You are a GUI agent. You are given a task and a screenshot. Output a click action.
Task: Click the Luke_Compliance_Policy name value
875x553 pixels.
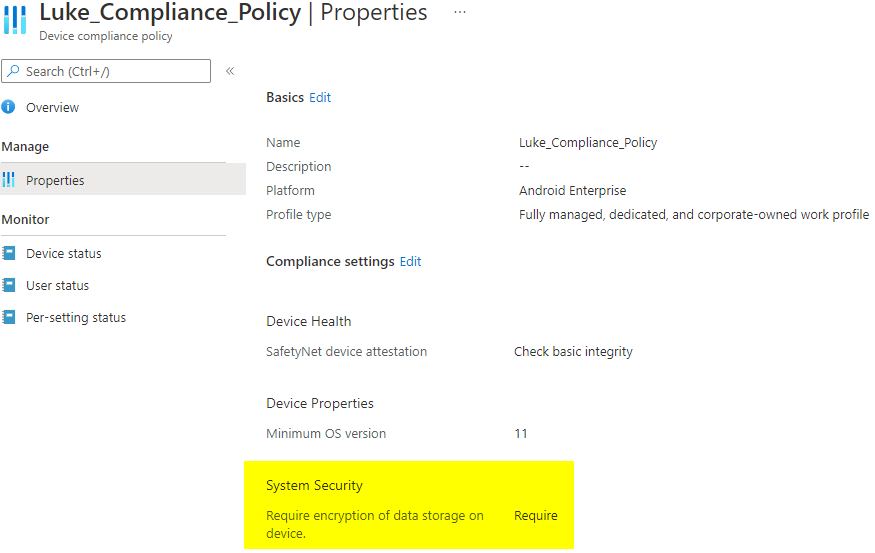[x=588, y=143]
